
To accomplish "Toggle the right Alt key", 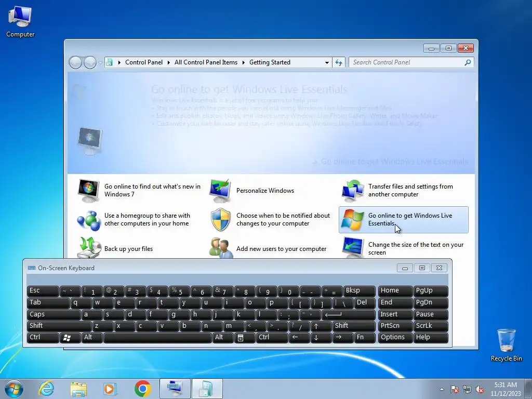I will (223, 338).
